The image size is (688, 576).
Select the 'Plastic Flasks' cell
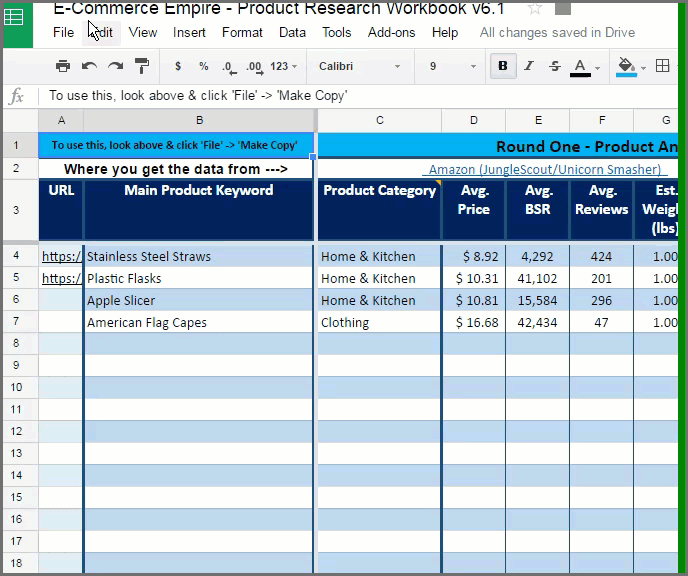(198, 279)
